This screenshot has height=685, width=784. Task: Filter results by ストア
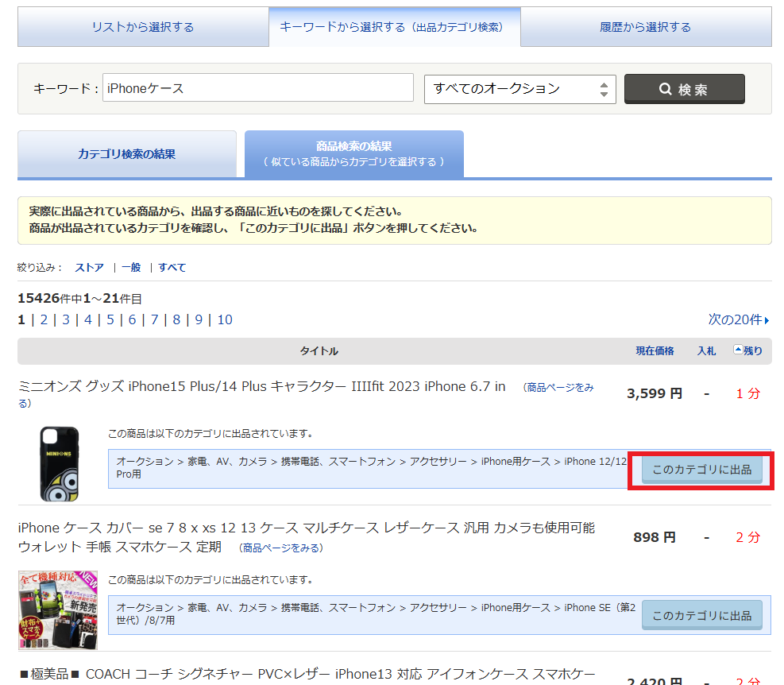pos(89,268)
